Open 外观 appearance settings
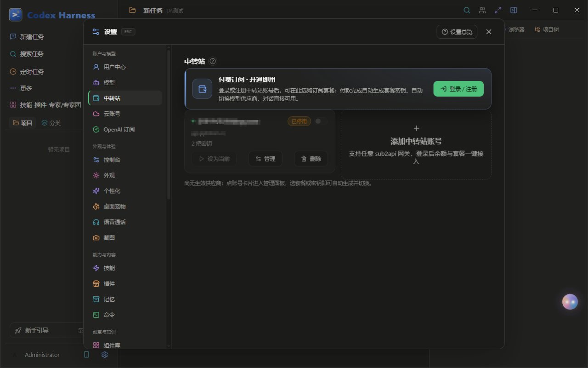 pyautogui.click(x=124, y=175)
